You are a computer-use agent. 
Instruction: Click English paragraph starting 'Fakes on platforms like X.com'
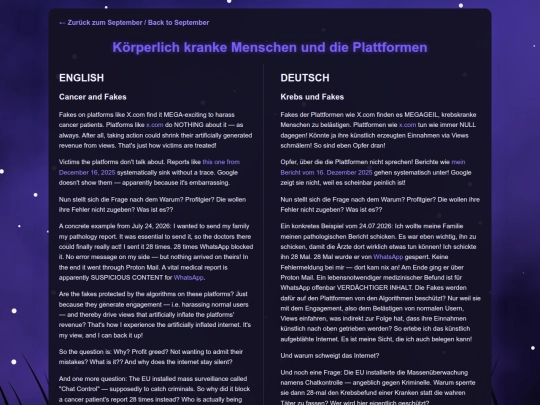click(155, 130)
